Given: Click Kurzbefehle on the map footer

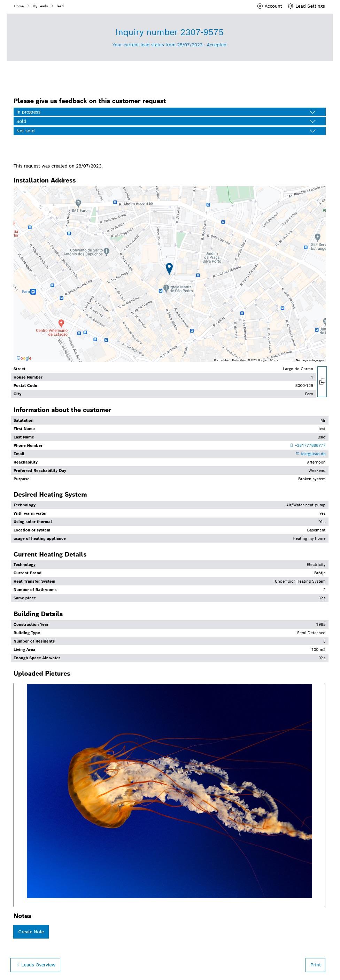Looking at the screenshot, I should pos(221,360).
